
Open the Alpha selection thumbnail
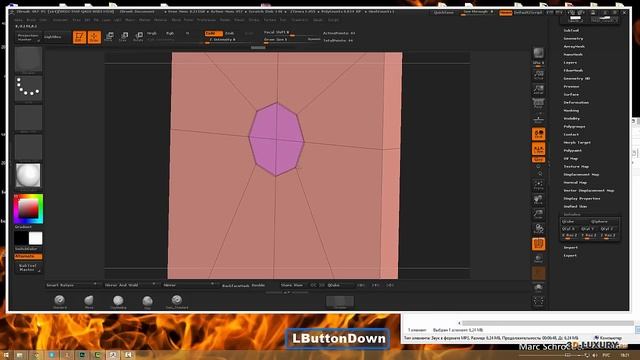pos(28,118)
